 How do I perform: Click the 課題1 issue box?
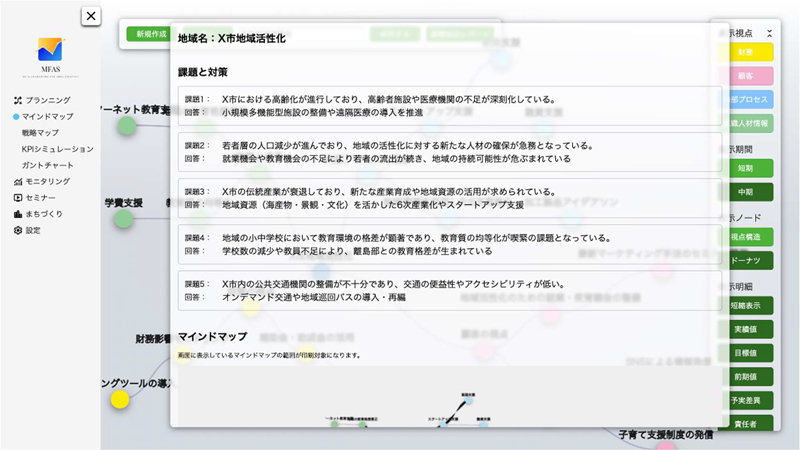point(449,106)
